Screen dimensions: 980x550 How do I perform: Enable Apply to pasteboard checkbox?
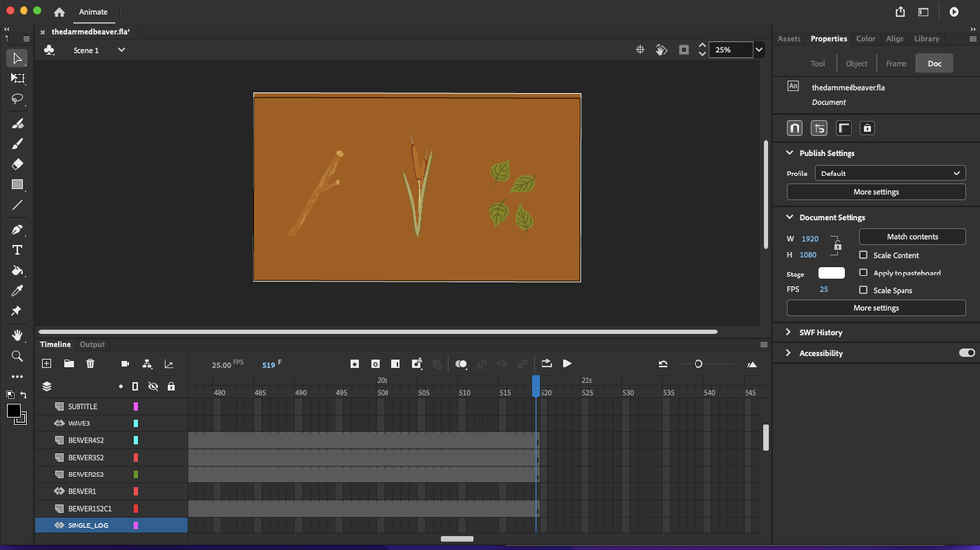863,273
